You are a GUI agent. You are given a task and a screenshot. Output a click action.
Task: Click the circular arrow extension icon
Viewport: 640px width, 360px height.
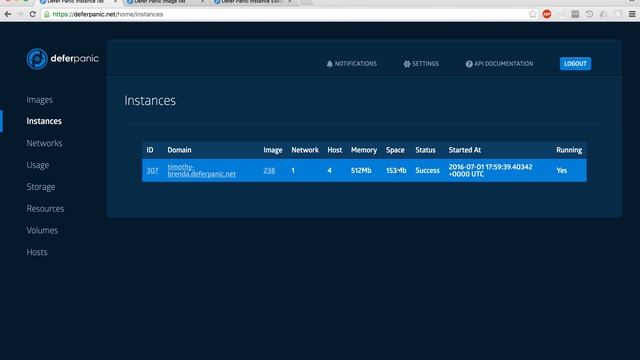pos(589,14)
